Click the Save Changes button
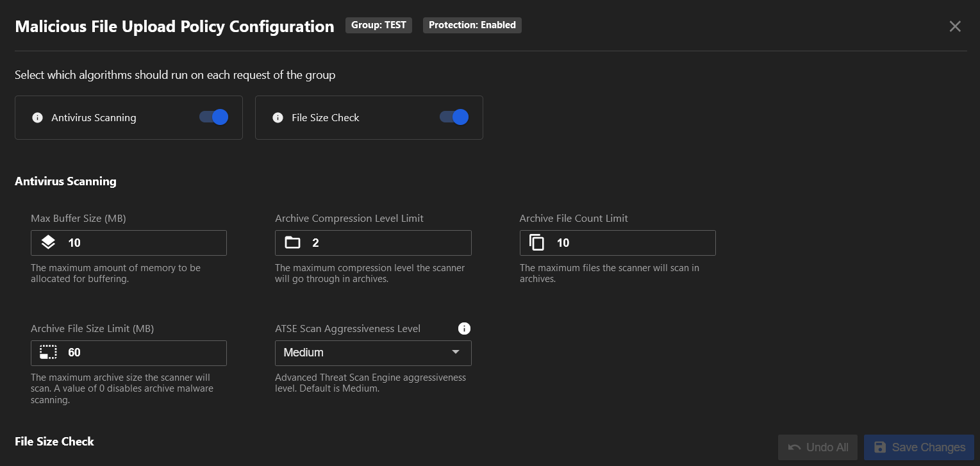This screenshot has height=466, width=980. 919,447
